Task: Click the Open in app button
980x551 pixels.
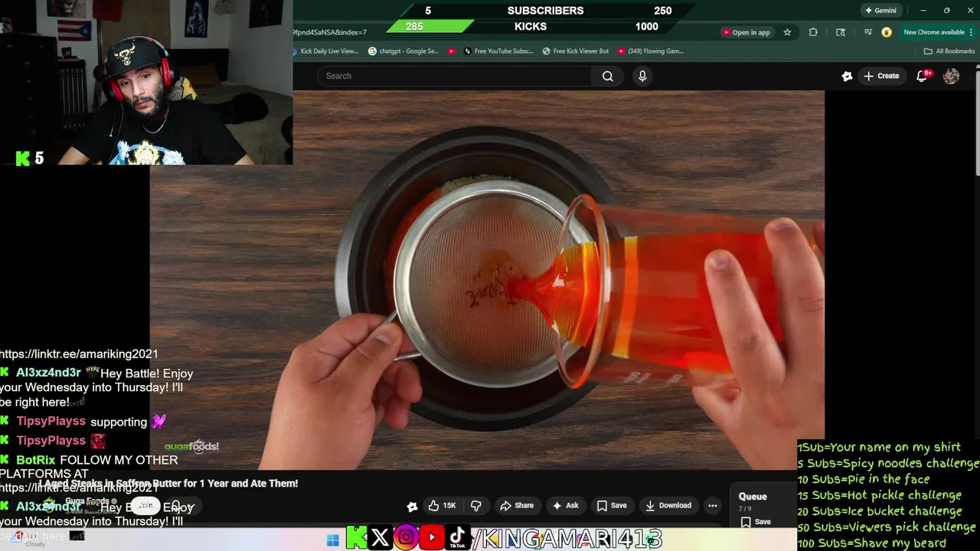Action: click(x=746, y=32)
